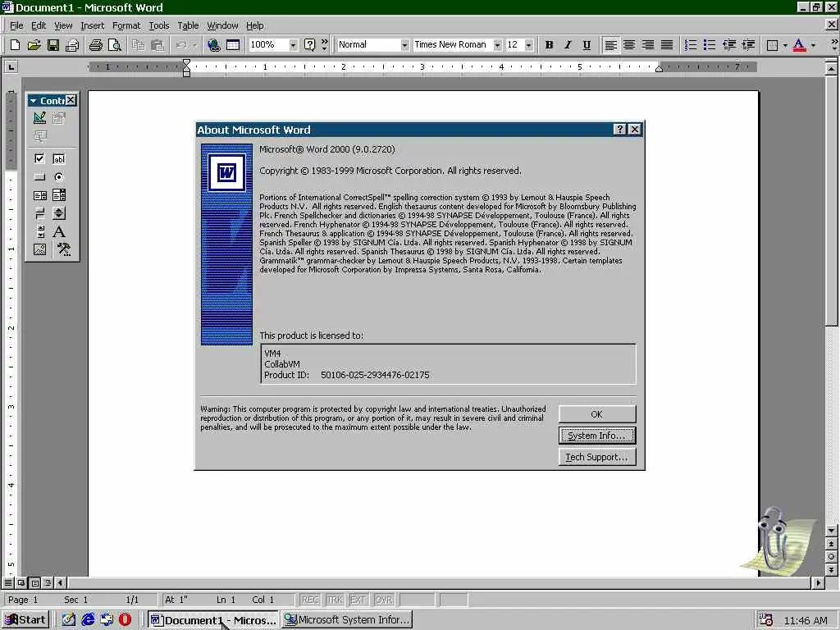Open a file with the Open folder icon
Image resolution: width=840 pixels, height=630 pixels.
(x=34, y=45)
